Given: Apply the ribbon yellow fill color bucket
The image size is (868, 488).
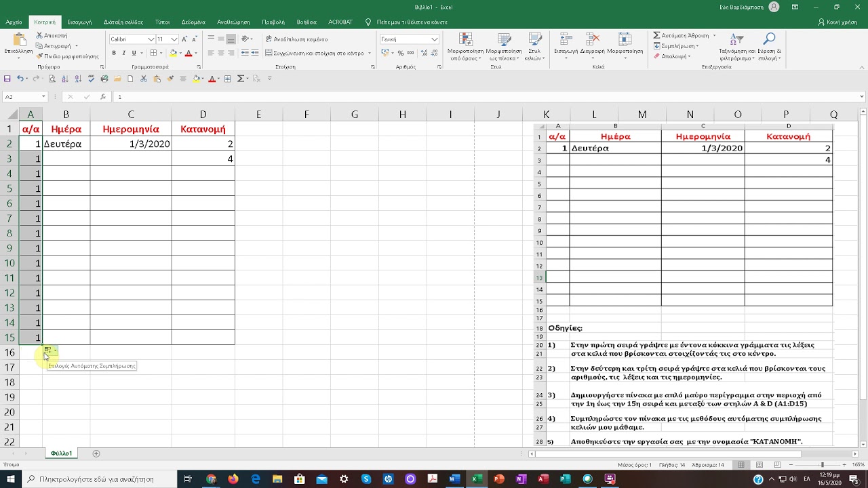Looking at the screenshot, I should click(x=173, y=53).
